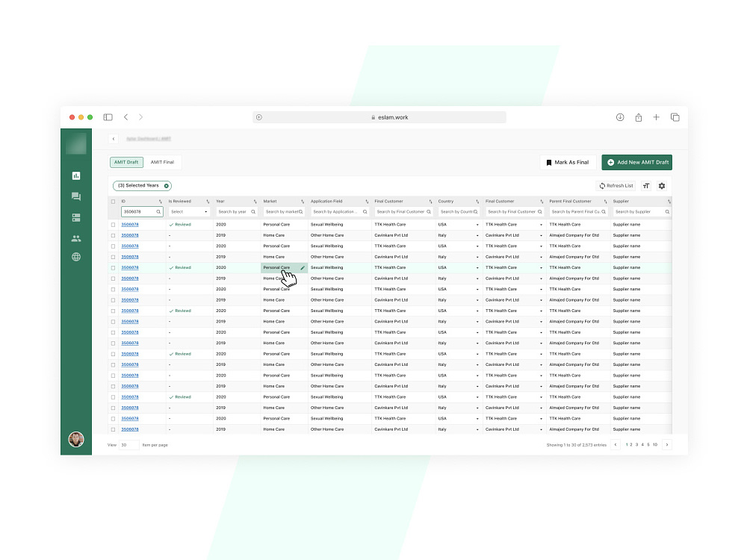Check the first table row's checkbox
The width and height of the screenshot is (747, 560).
coord(114,225)
